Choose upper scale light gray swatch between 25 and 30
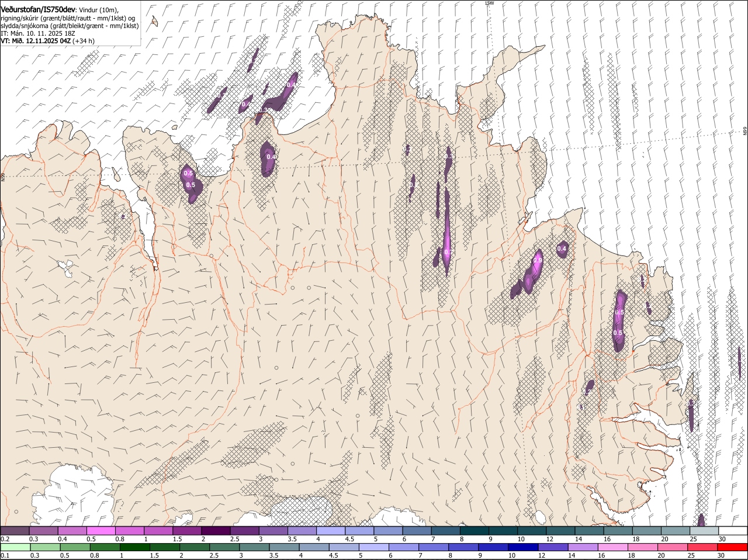The height and width of the screenshot is (560, 748). point(704,531)
